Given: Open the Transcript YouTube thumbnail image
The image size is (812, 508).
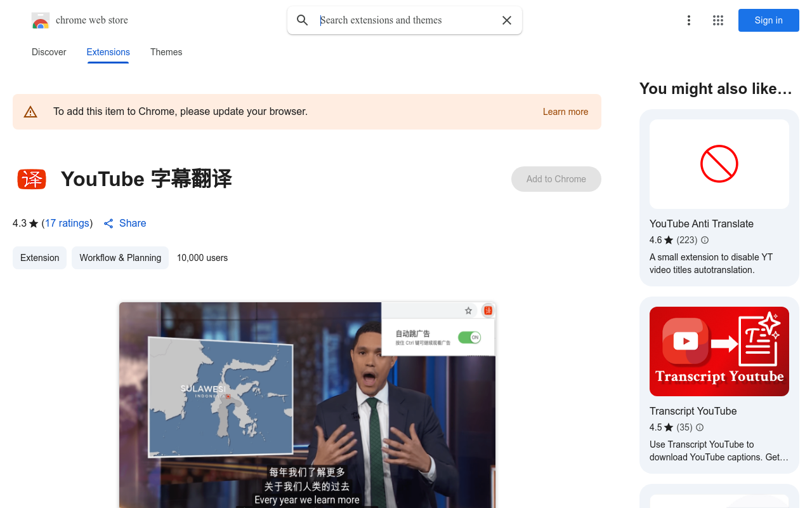Looking at the screenshot, I should pos(719,351).
